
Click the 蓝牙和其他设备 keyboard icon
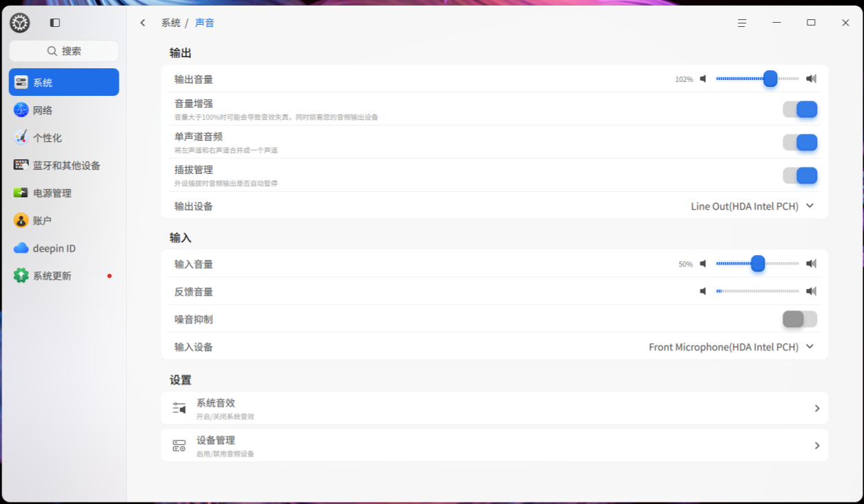(x=21, y=165)
